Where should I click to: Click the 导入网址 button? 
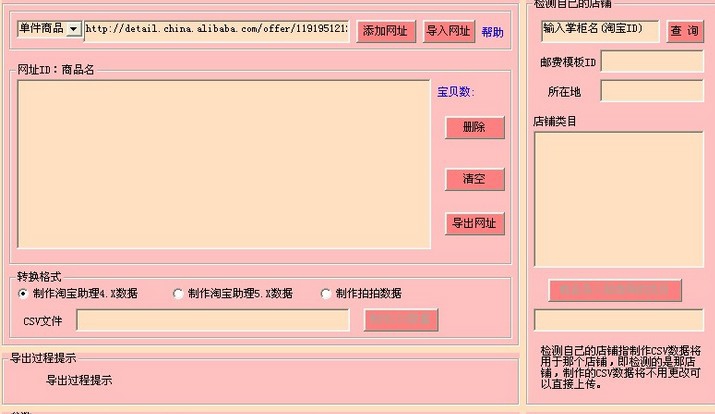coord(449,31)
